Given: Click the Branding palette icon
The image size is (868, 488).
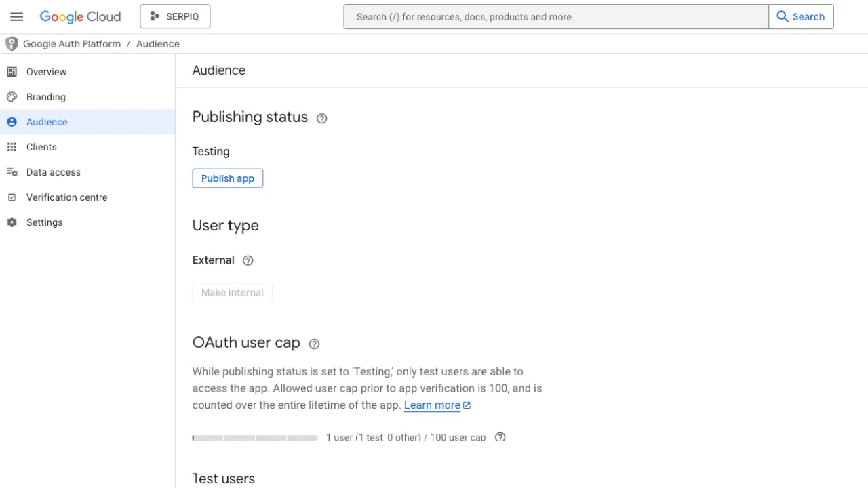Looking at the screenshot, I should click(12, 97).
